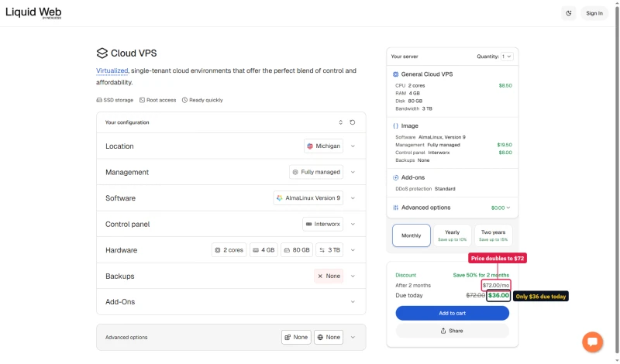Expand the Control panel row chevron
Screen dimensions: 620x364
coord(353,224)
